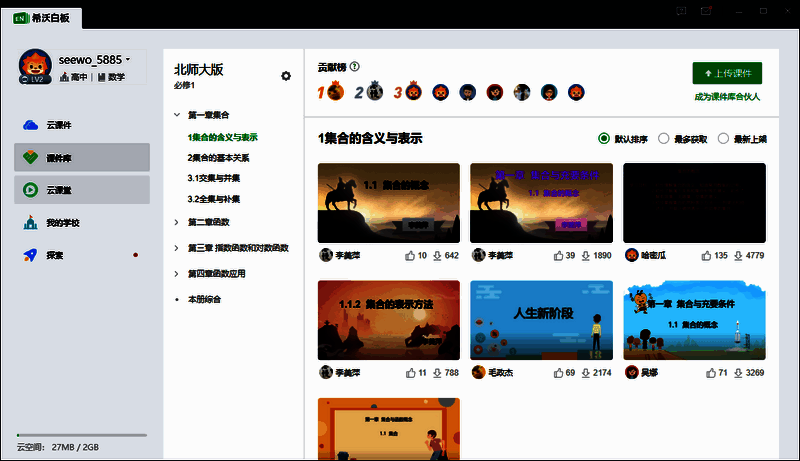Screen dimensions: 800x461
Task: Open the orange courseware thumbnail at bottom
Action: (389, 429)
